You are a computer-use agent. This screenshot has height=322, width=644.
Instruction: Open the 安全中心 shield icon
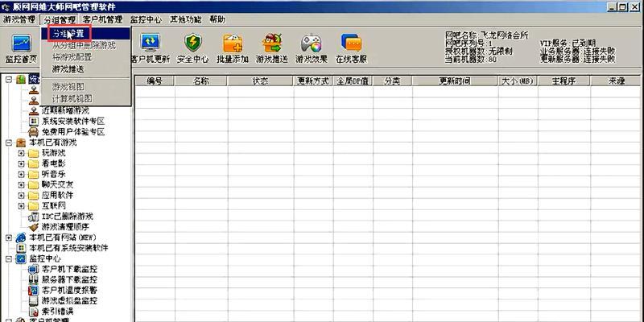[x=192, y=47]
